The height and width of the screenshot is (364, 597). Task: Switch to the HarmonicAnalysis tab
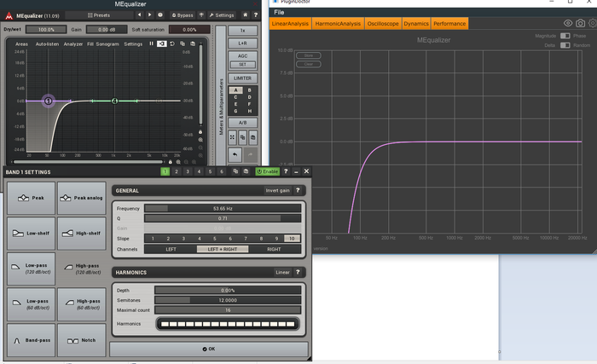tap(338, 24)
